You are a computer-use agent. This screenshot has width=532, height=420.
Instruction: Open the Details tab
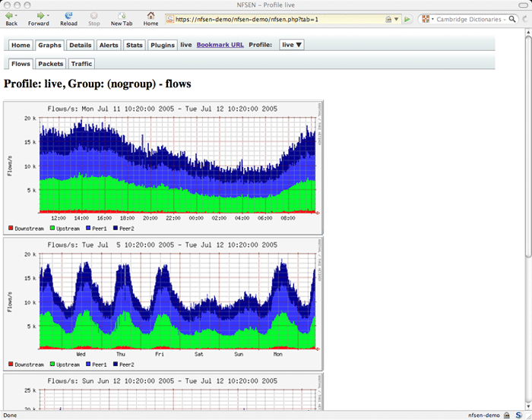(x=80, y=45)
